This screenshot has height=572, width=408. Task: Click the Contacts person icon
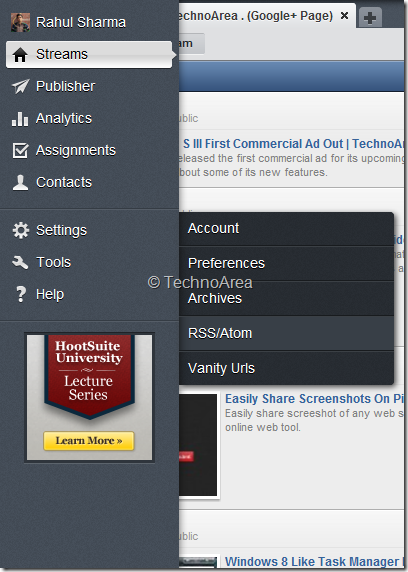tap(20, 182)
